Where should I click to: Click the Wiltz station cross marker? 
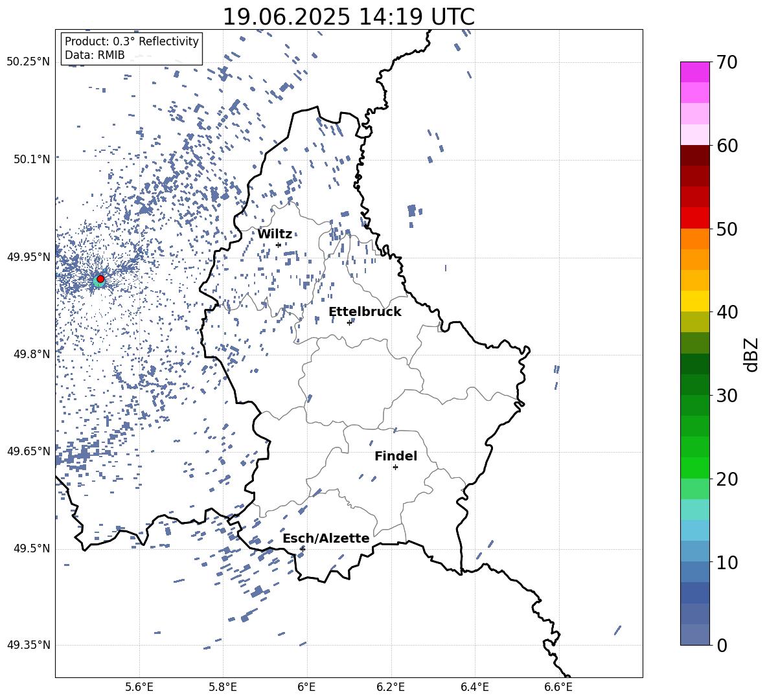pyautogui.click(x=279, y=245)
